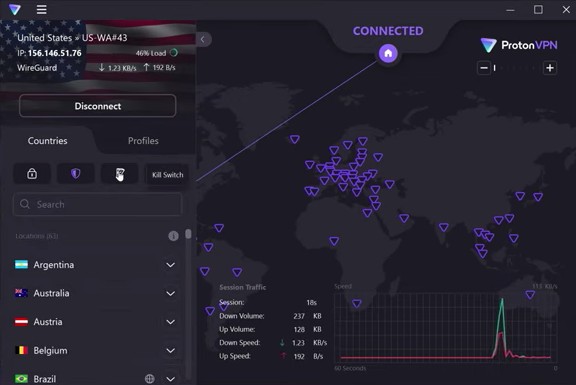
Task: Click the Down Volume 237 KB value
Action: [x=307, y=316]
